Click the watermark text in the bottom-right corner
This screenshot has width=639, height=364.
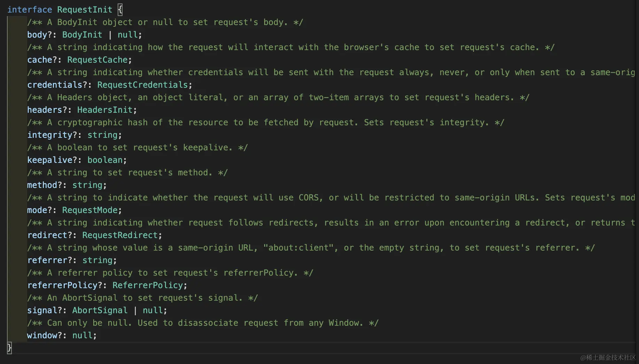[608, 358]
